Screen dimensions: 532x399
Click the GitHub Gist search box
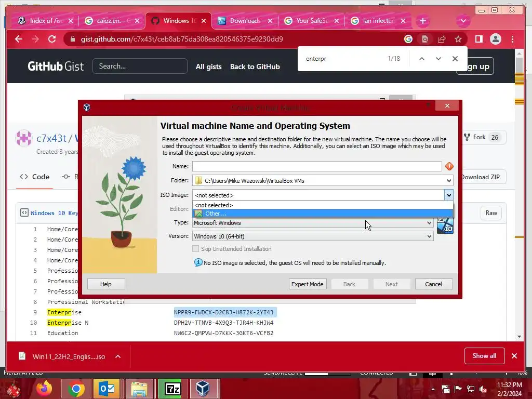pyautogui.click(x=140, y=66)
